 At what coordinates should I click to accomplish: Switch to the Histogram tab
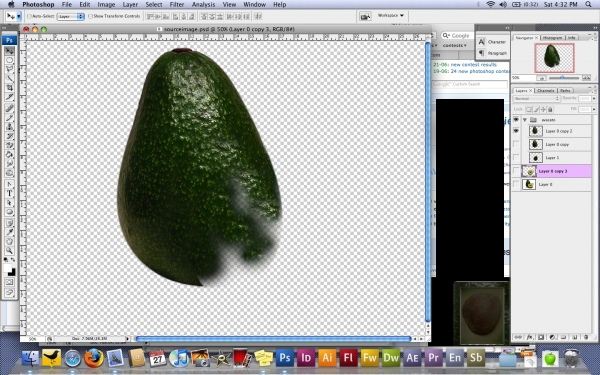tap(552, 38)
